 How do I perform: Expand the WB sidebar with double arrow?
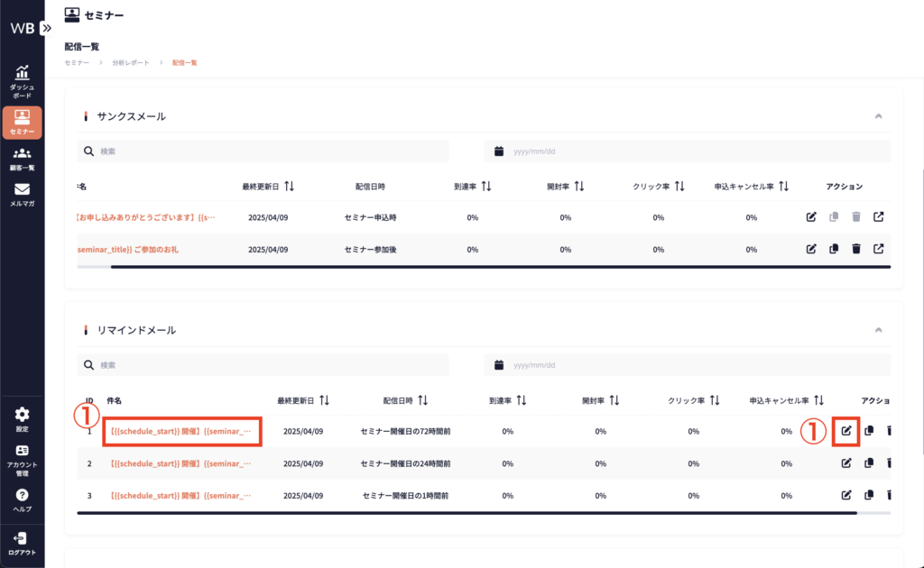[x=47, y=28]
